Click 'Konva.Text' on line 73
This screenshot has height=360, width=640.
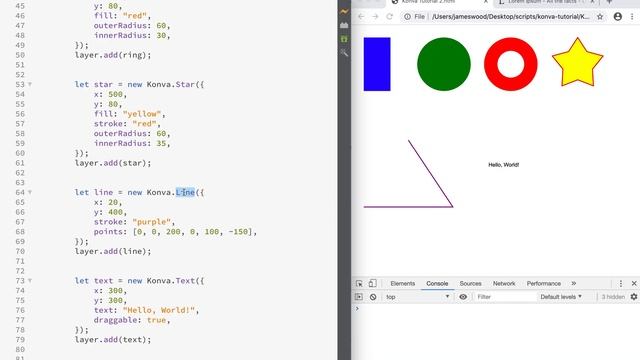click(x=171, y=281)
